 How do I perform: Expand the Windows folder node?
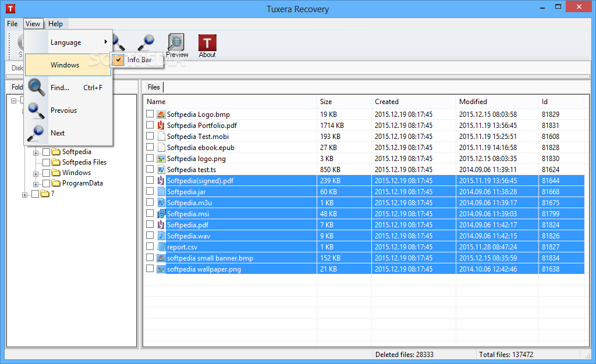coord(36,174)
